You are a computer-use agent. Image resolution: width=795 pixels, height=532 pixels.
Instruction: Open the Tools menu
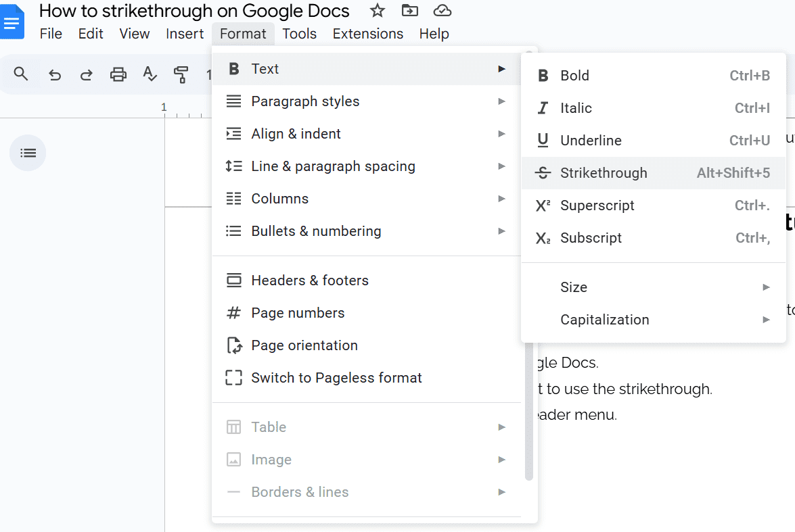299,33
